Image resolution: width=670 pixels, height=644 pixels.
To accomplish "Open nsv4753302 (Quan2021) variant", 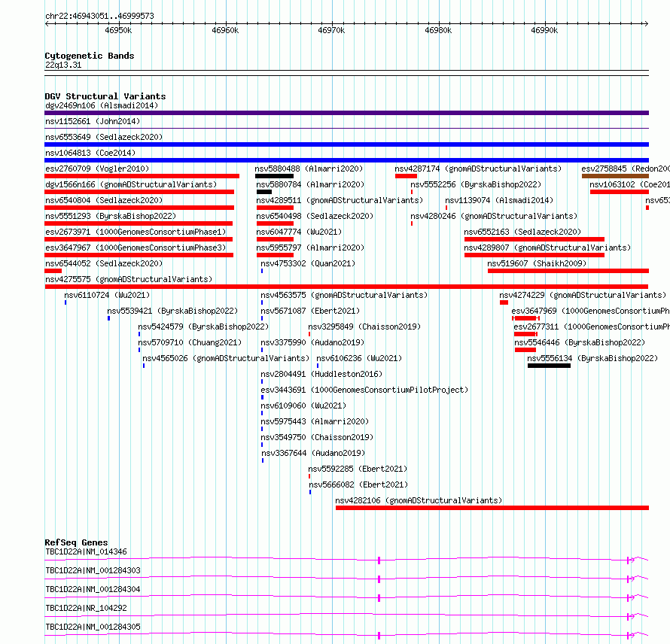I will pyautogui.click(x=308, y=263).
